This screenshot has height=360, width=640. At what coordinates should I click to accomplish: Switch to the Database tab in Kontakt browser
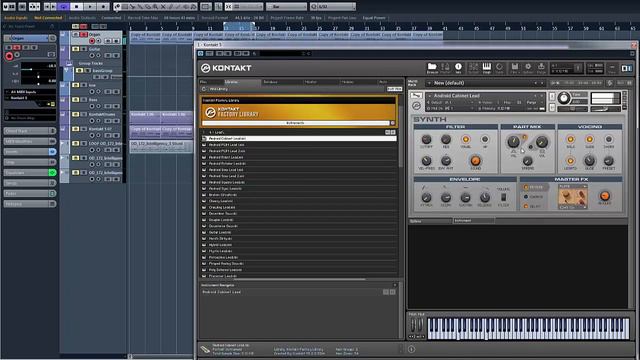click(x=281, y=82)
